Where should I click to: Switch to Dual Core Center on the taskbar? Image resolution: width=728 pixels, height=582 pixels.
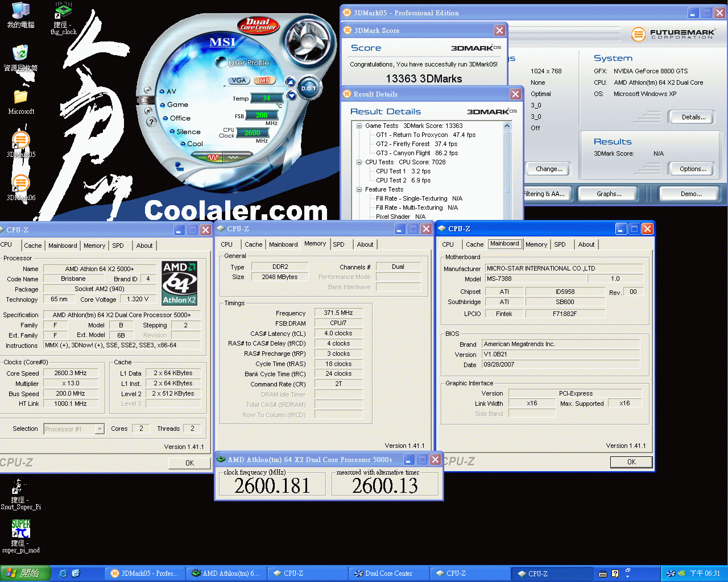(389, 573)
